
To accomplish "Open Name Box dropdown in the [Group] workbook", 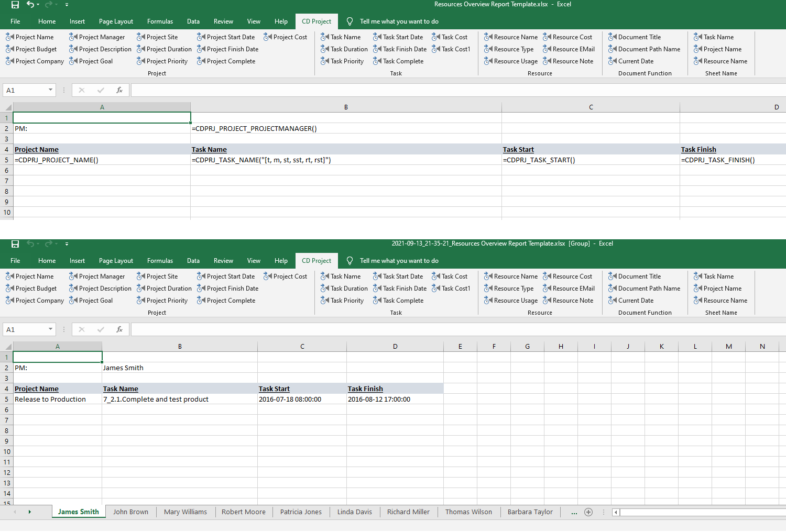I will pos(50,329).
